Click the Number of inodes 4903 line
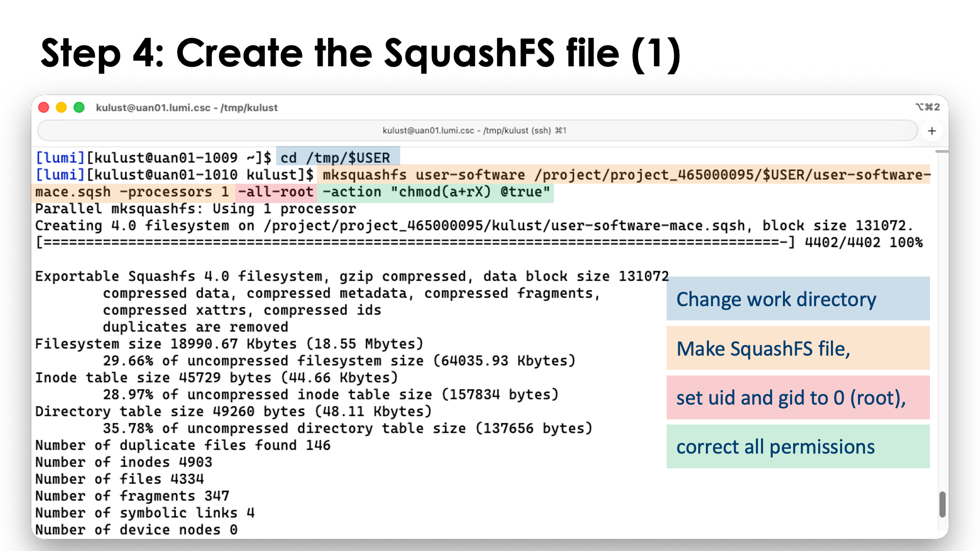 (124, 462)
